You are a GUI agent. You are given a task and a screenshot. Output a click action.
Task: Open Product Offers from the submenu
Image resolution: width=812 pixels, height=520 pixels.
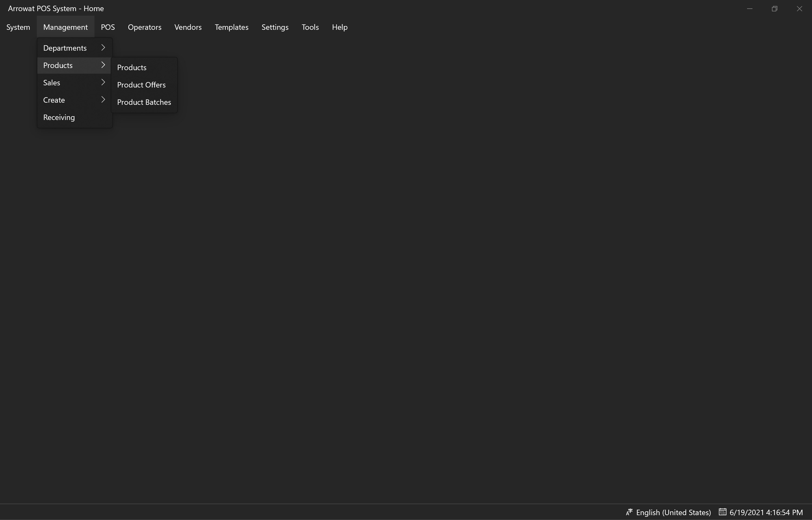click(141, 85)
